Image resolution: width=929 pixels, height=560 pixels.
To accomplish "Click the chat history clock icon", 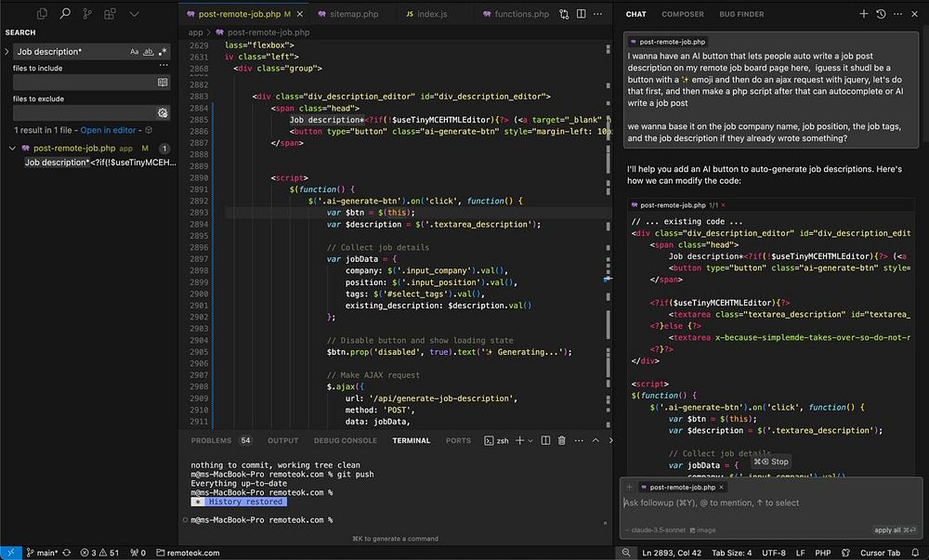I will [x=881, y=14].
